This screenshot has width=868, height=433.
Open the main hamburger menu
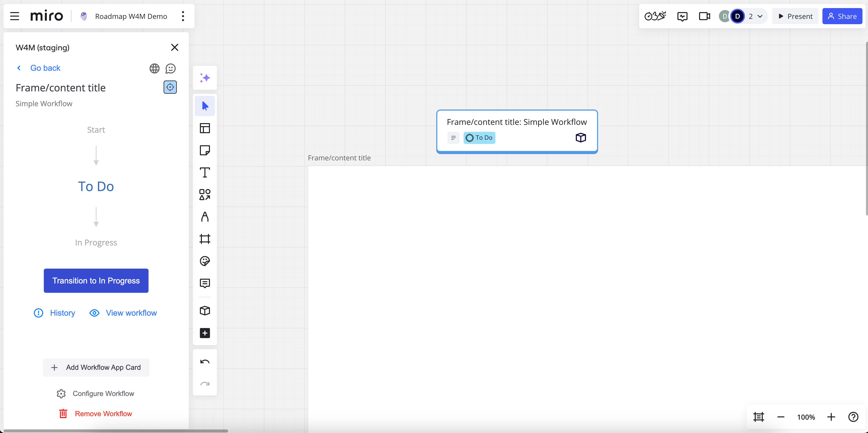pyautogui.click(x=15, y=16)
